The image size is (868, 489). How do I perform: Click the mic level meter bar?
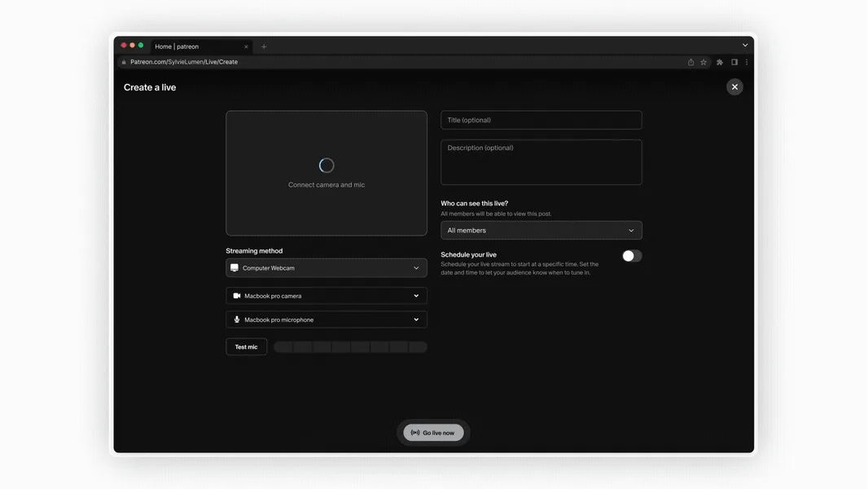[x=350, y=347]
